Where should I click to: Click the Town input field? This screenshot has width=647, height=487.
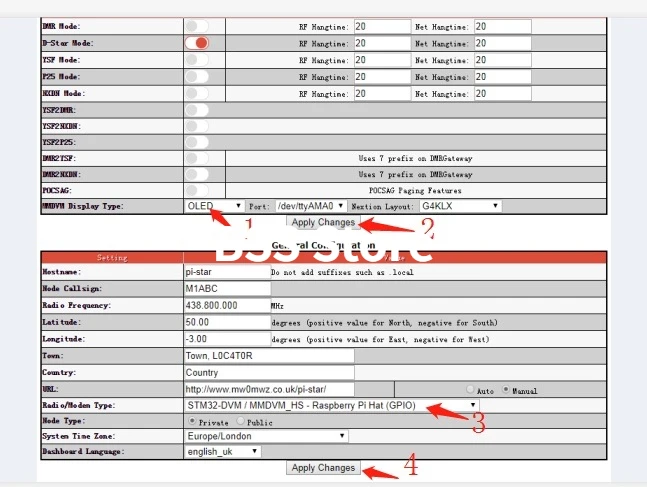click(x=269, y=356)
